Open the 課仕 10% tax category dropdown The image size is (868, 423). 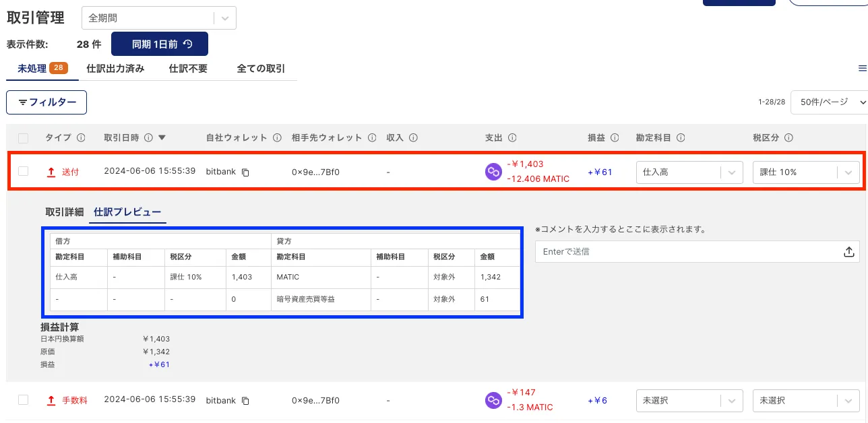click(x=806, y=172)
